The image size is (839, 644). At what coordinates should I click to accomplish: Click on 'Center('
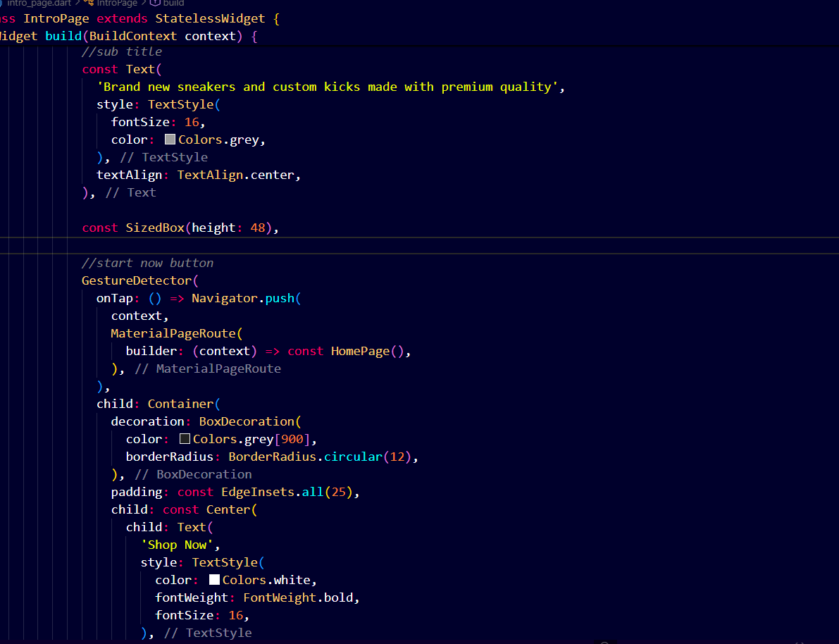point(232,509)
